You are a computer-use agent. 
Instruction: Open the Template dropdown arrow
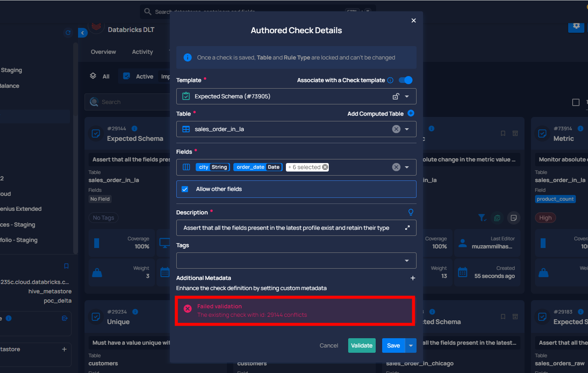[x=407, y=96]
